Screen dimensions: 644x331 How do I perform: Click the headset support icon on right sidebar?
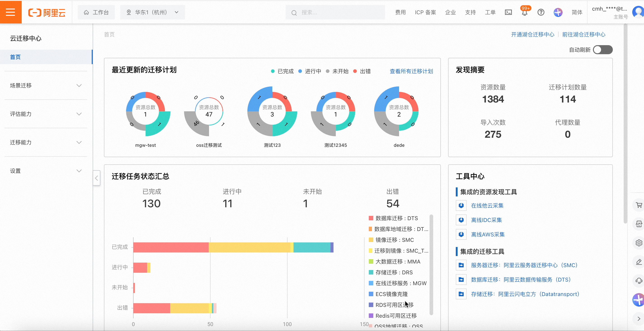coord(639,281)
